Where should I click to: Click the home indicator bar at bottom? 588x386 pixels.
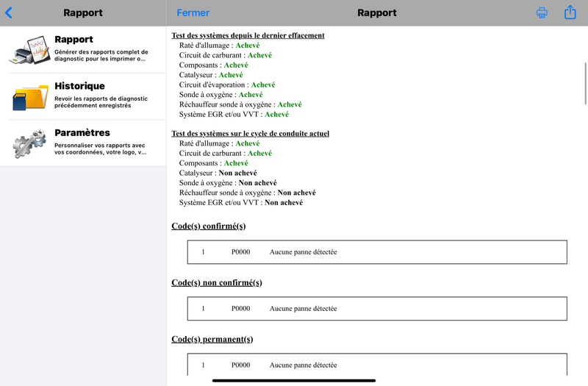click(293, 380)
